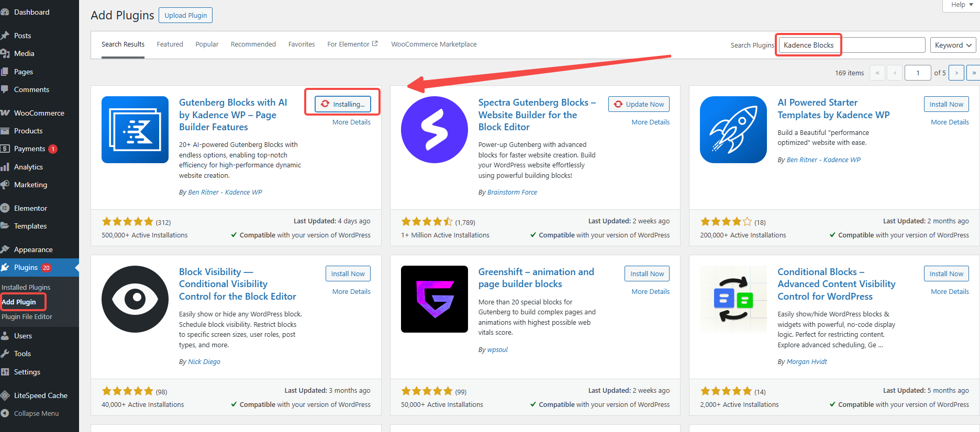Collapse the admin sidebar menu
980x432 pixels.
(x=36, y=413)
